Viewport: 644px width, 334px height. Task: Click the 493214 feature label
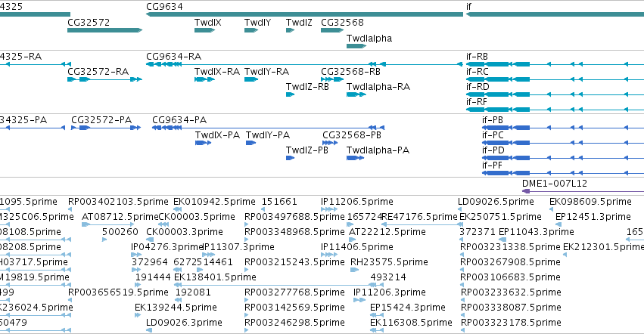388,277
